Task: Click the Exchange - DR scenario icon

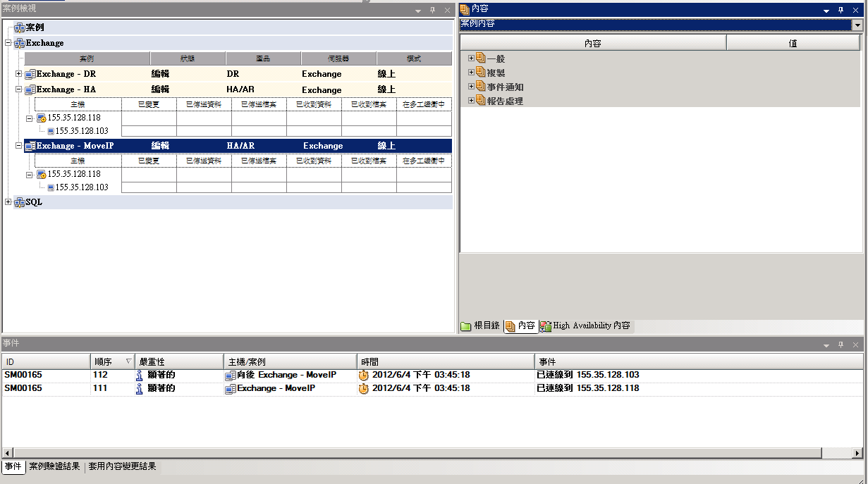Action: pyautogui.click(x=30, y=74)
